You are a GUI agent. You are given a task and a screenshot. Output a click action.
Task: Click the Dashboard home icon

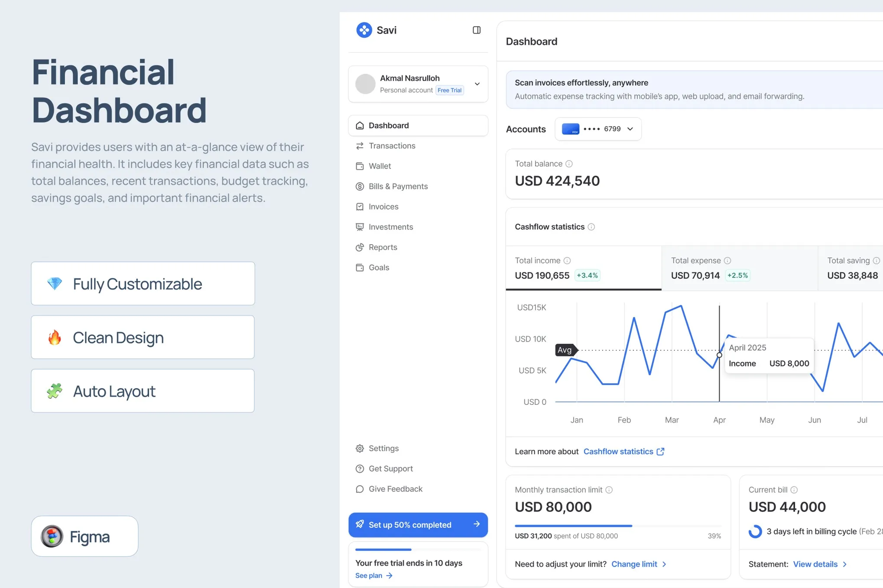360,126
